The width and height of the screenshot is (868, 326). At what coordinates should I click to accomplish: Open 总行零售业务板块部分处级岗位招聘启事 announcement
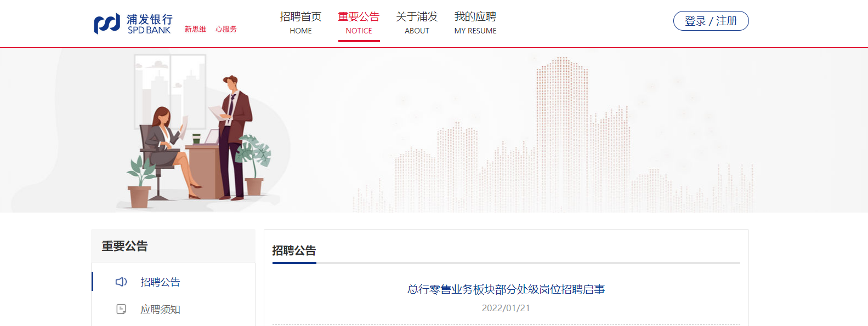click(506, 289)
